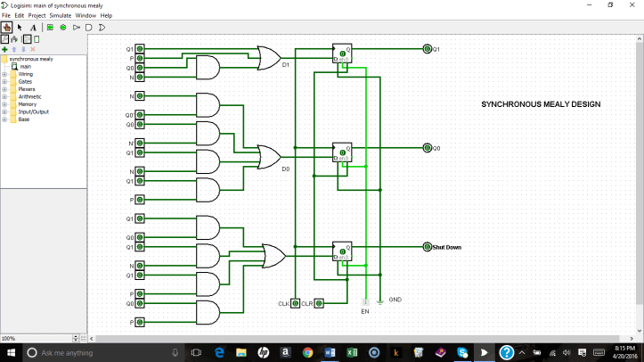The height and width of the screenshot is (362, 644).
Task: Select the AND gate tool
Action: pyautogui.click(x=88, y=28)
